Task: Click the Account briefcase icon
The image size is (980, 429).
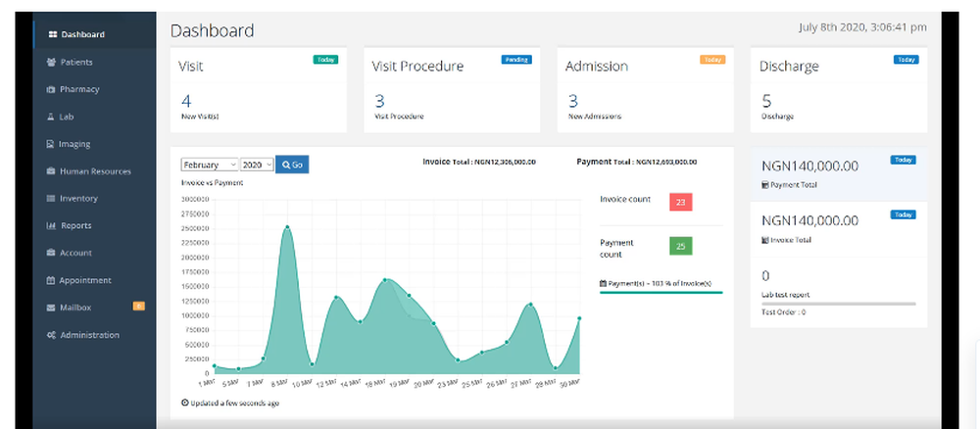Action: [x=51, y=253]
